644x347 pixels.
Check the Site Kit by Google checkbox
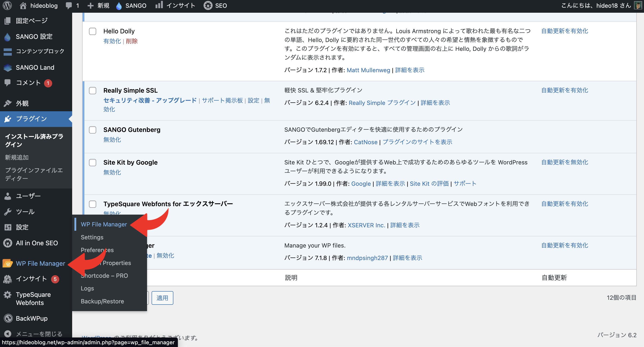pyautogui.click(x=93, y=163)
